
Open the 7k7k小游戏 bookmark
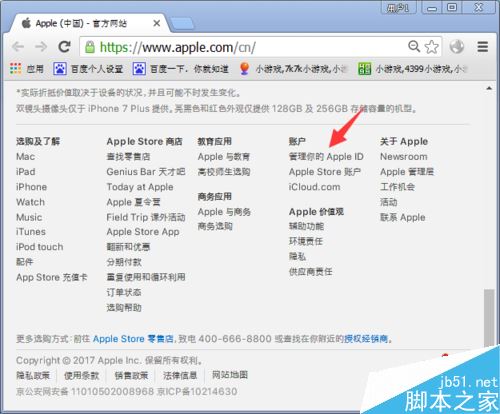[293, 69]
